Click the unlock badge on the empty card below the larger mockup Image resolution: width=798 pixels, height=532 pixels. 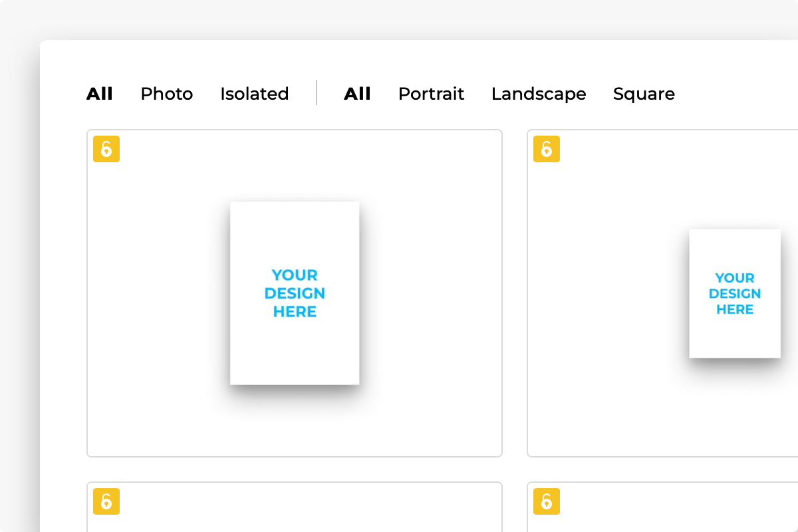(x=106, y=501)
